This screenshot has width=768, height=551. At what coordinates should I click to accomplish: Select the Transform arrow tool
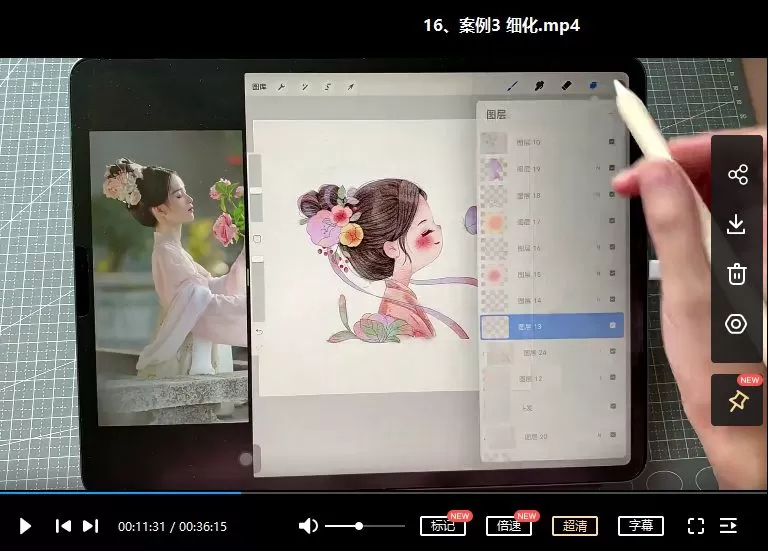351,87
